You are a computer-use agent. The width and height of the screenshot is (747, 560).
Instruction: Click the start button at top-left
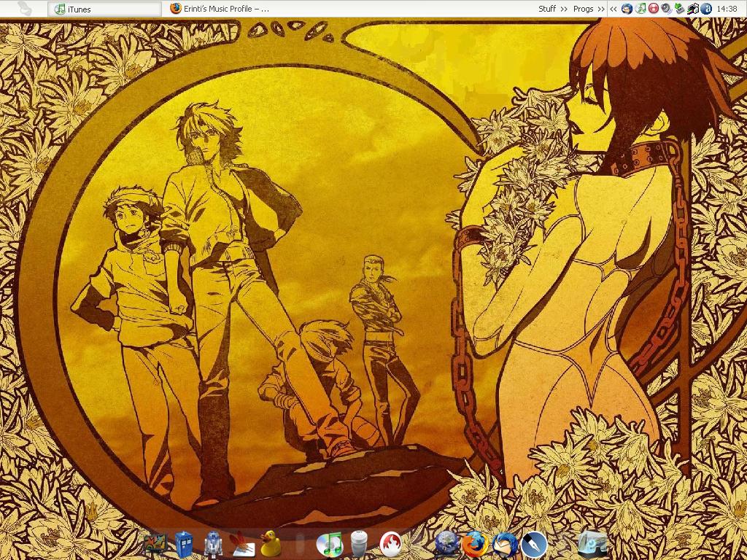23,9
